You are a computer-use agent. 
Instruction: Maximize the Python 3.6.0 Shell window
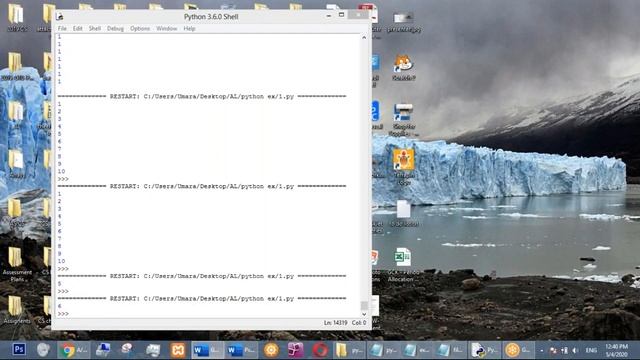click(x=342, y=15)
